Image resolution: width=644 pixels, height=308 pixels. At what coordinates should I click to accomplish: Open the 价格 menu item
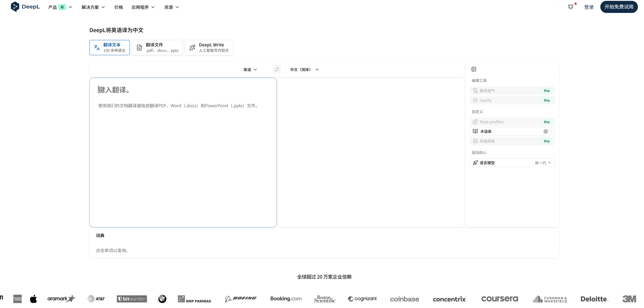point(118,7)
